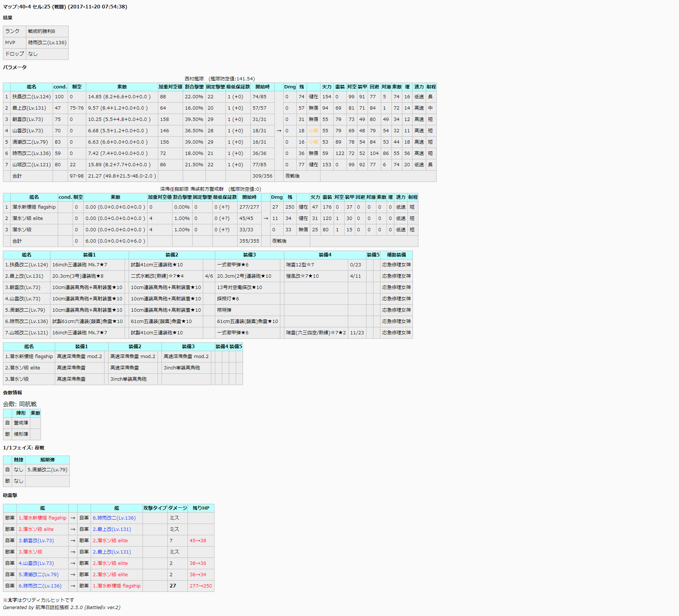Click the red 277→250 remaining HP value

(201, 586)
